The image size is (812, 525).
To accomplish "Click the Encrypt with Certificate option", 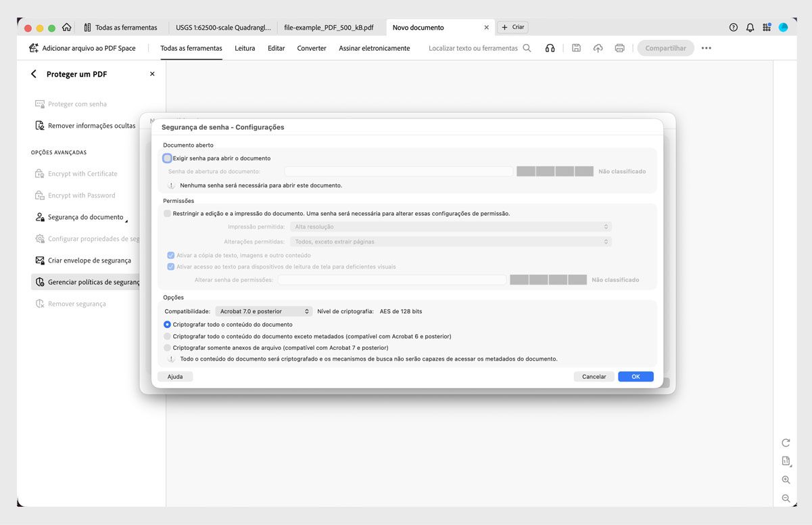I will point(76,174).
